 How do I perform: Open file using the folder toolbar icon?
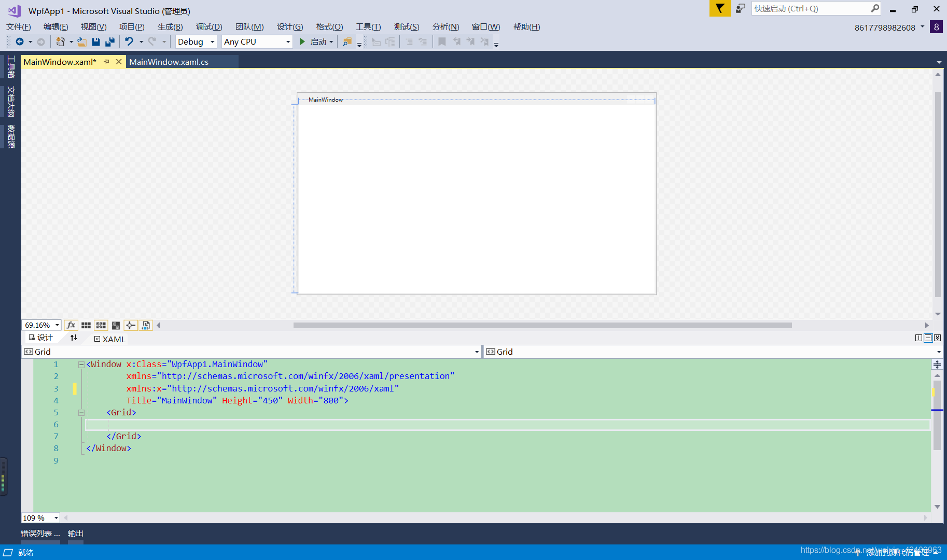pos(82,42)
